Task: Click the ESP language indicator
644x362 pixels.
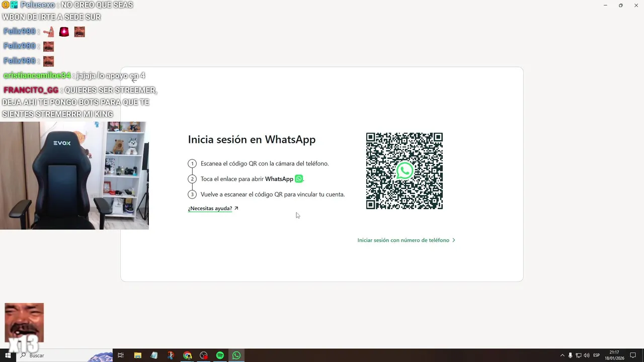Action: [597, 355]
